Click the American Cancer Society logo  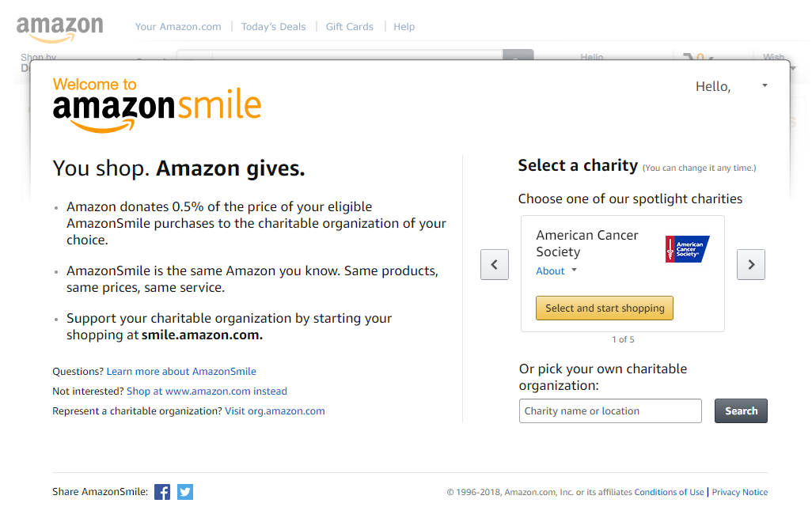tap(687, 249)
